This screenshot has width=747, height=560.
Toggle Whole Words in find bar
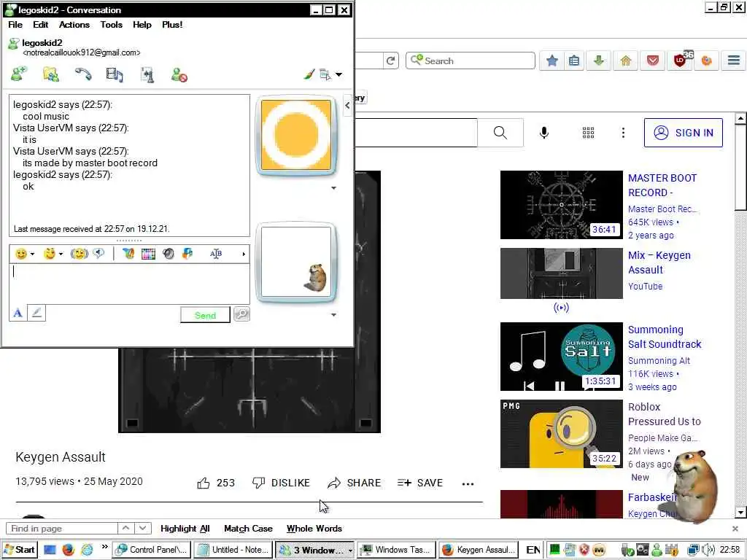(314, 529)
